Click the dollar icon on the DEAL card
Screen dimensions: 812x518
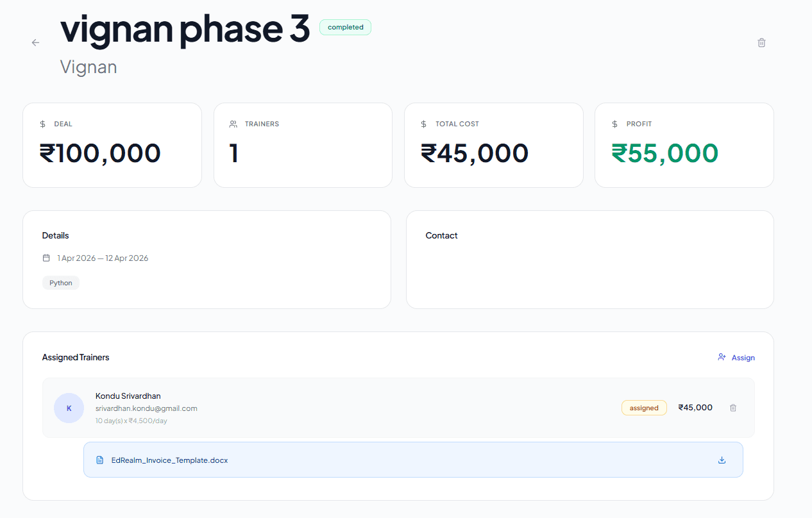click(x=42, y=123)
